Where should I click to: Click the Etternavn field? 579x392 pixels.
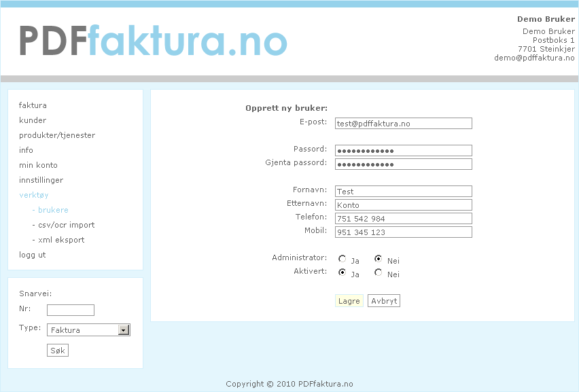[403, 205]
